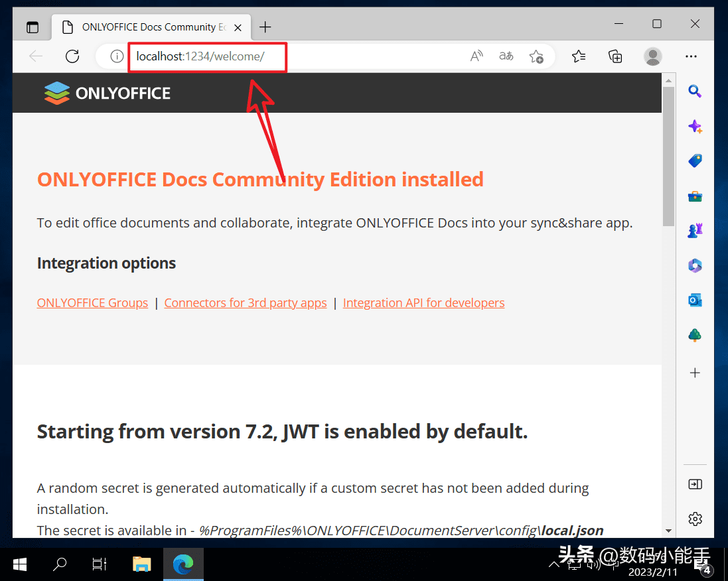This screenshot has width=728, height=581.
Task: Open the ONLYOFFICE Groups link
Action: click(x=92, y=303)
